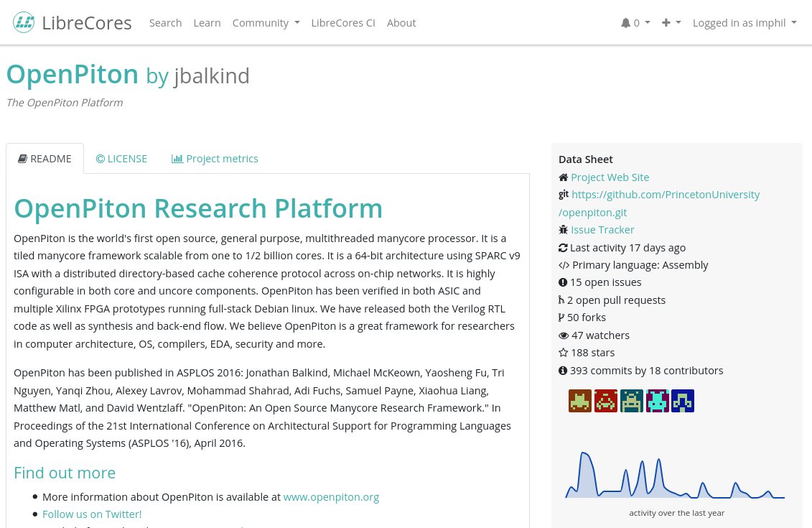Viewport: 812px width, 528px height.
Task: Open the 'Logged in as imphil' menu
Action: click(745, 23)
